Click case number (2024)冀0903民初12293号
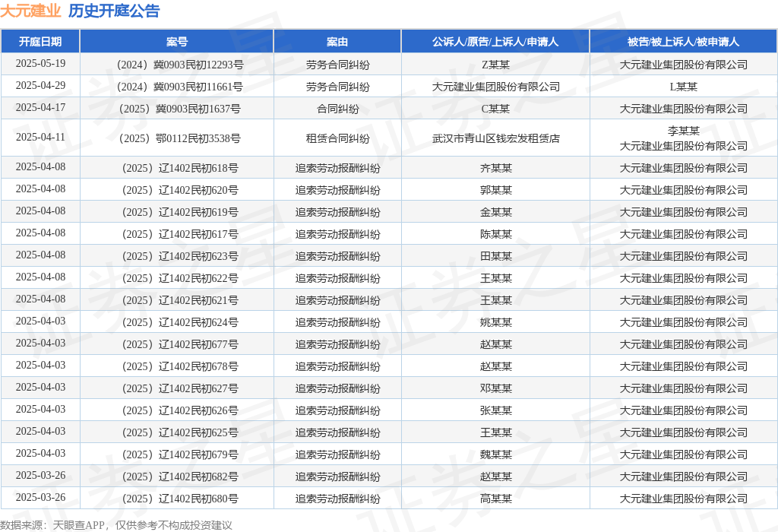The height and width of the screenshot is (532, 778). click(180, 65)
